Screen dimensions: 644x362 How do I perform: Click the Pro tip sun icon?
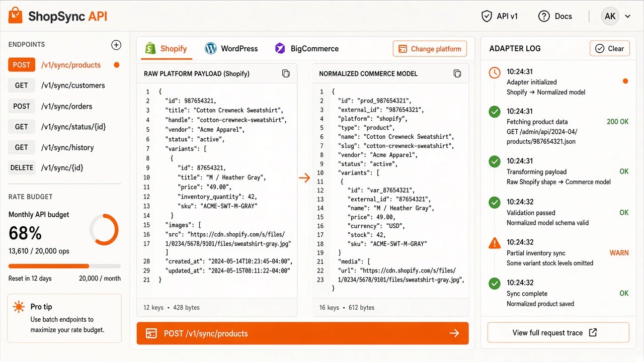pyautogui.click(x=19, y=307)
